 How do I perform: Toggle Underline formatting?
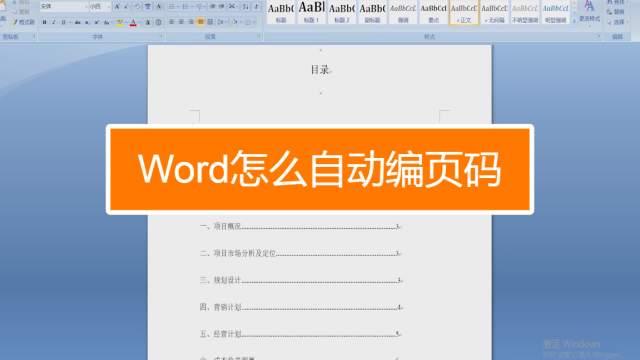click(63, 22)
